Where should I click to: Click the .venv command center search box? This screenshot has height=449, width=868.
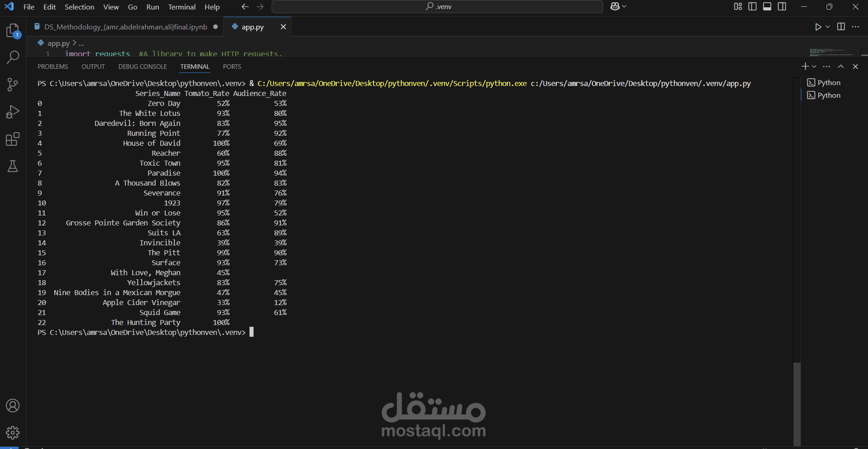click(437, 7)
